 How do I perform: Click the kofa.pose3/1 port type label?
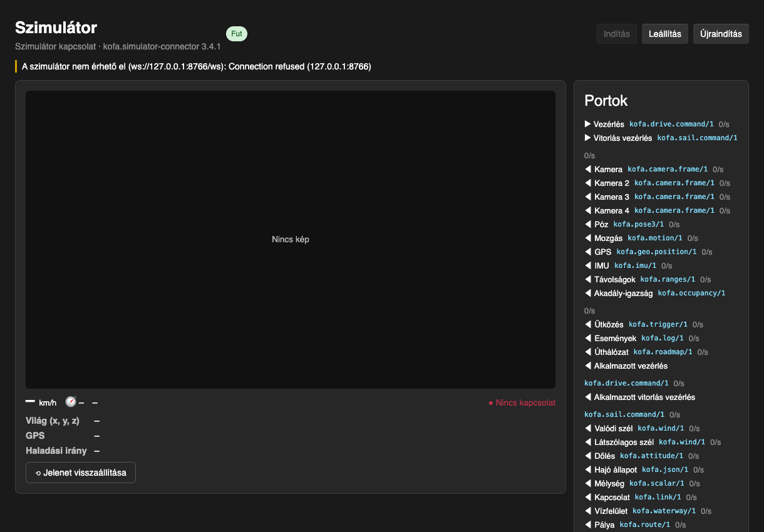click(x=639, y=224)
